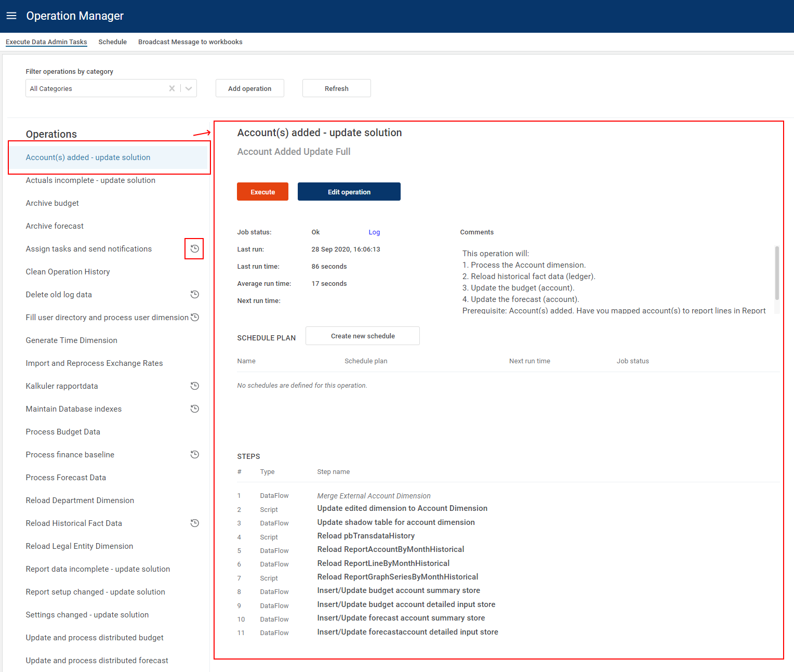The image size is (794, 672).
Task: Go to Execute Data Admin Tasks tab
Action: tap(46, 42)
